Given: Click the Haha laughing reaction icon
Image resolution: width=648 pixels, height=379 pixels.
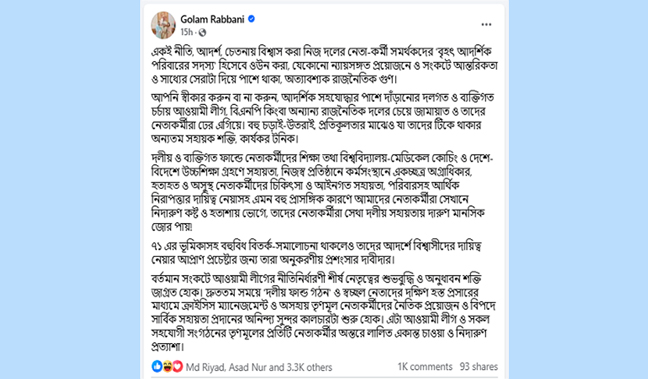Looking at the screenshot, I should [167, 366].
